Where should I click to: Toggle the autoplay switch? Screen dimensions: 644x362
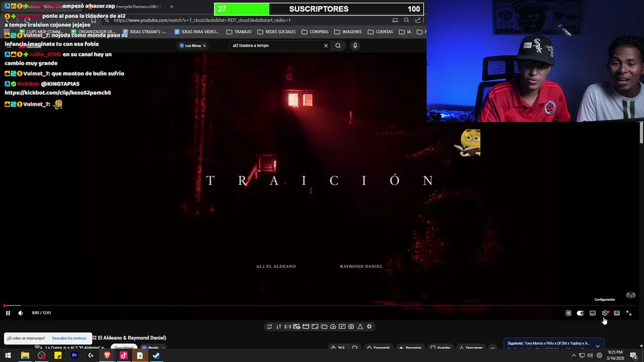580,313
